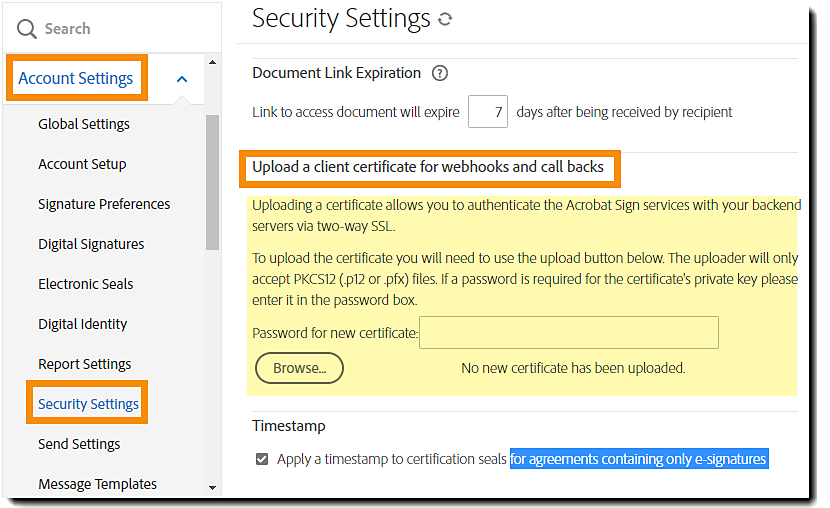Click the link expiry days field
The height and width of the screenshot is (508, 830).
tap(488, 112)
